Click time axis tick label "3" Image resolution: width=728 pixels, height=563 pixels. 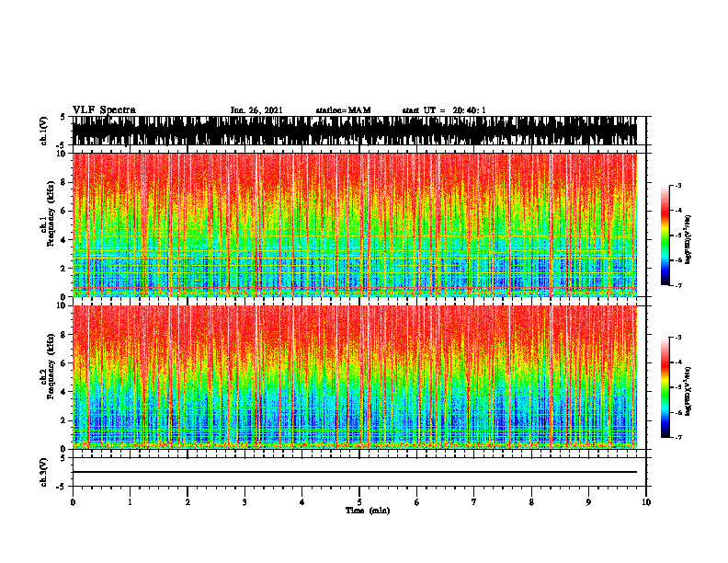[x=245, y=502]
